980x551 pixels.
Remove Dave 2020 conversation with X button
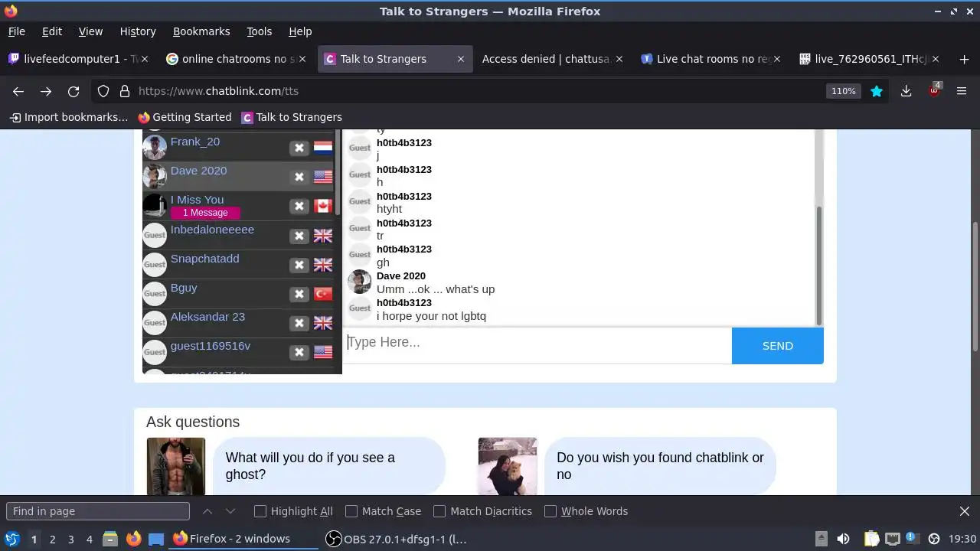tap(299, 177)
